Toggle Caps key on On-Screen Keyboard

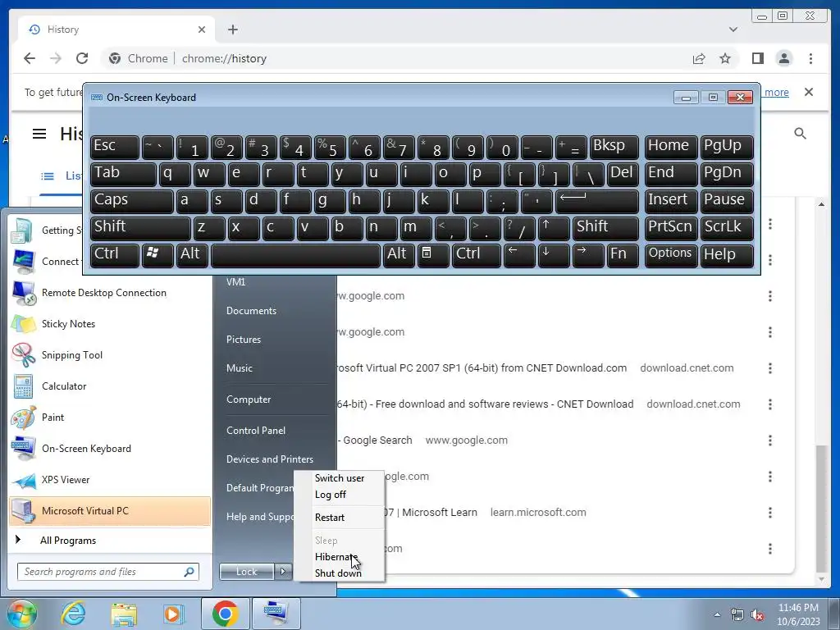point(132,201)
